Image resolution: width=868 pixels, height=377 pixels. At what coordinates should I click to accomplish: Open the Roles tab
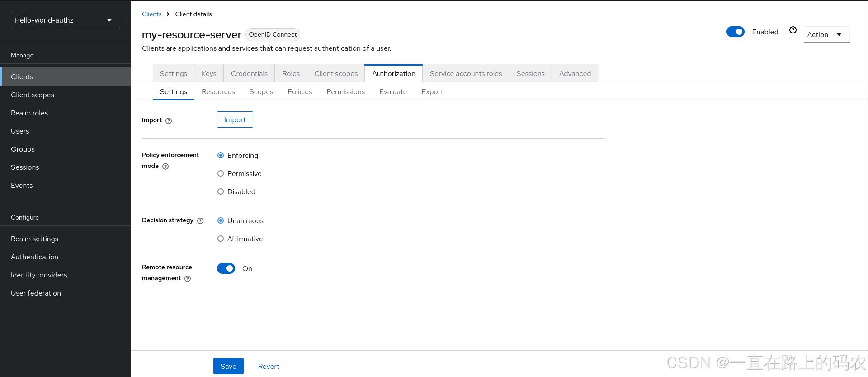pyautogui.click(x=291, y=73)
